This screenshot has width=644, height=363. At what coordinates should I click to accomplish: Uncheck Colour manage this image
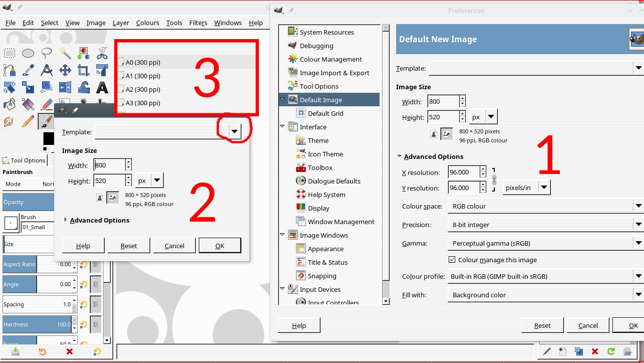pos(452,260)
